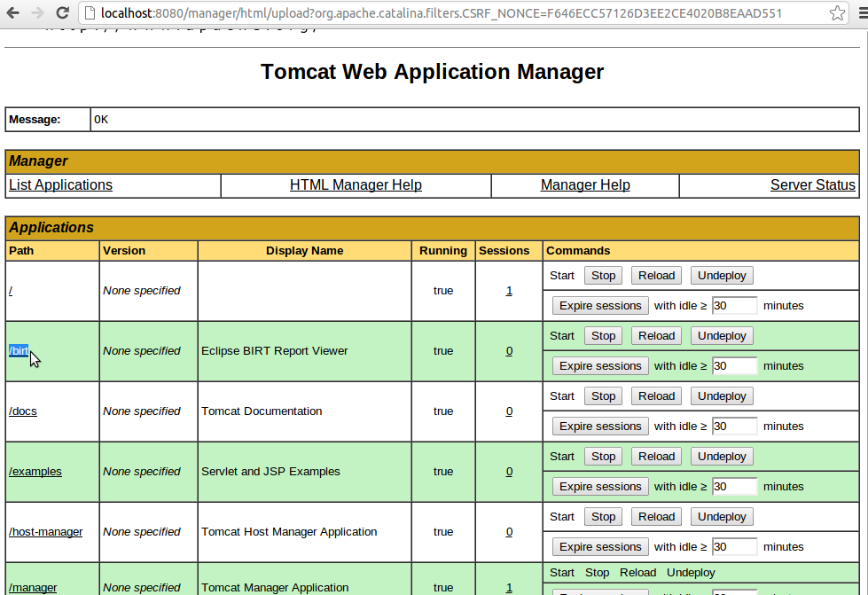Expire sessions for /host-manager
This screenshot has height=595, width=868.
point(600,547)
